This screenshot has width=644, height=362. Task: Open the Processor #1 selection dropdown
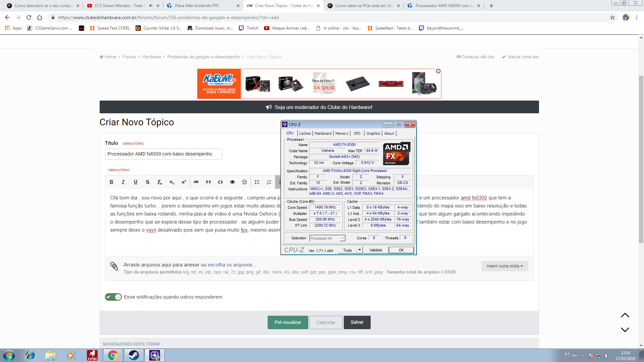point(327,238)
